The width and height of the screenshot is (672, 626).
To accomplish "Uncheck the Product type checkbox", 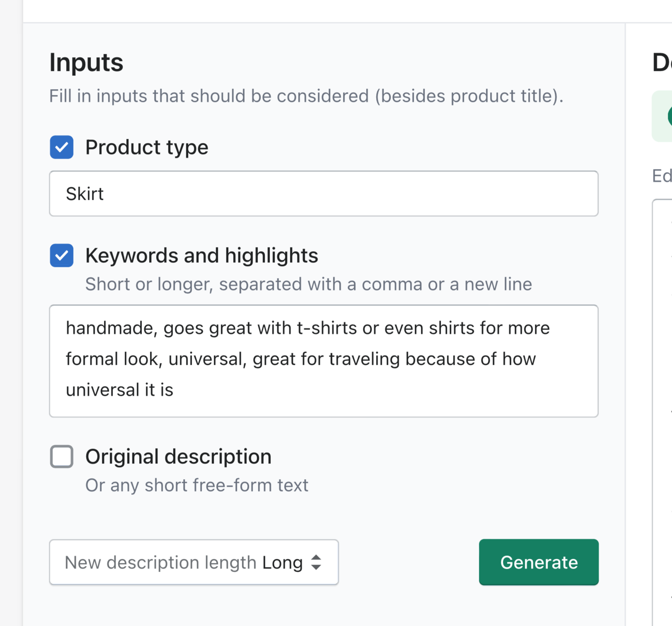I will 62,147.
